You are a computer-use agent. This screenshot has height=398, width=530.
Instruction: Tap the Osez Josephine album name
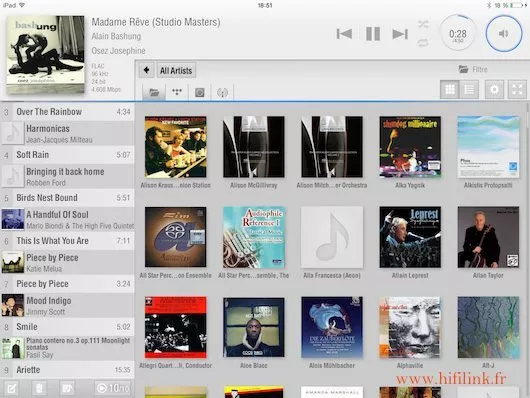(x=118, y=51)
